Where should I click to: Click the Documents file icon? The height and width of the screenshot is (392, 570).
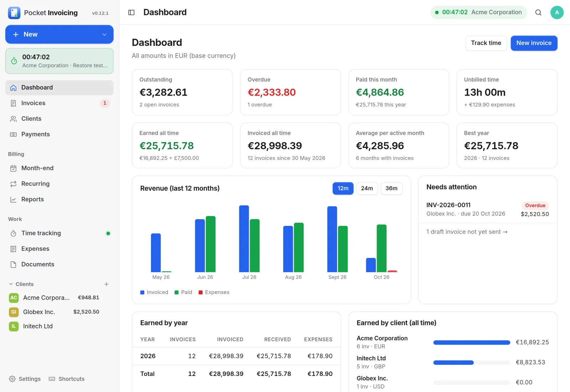tap(14, 264)
